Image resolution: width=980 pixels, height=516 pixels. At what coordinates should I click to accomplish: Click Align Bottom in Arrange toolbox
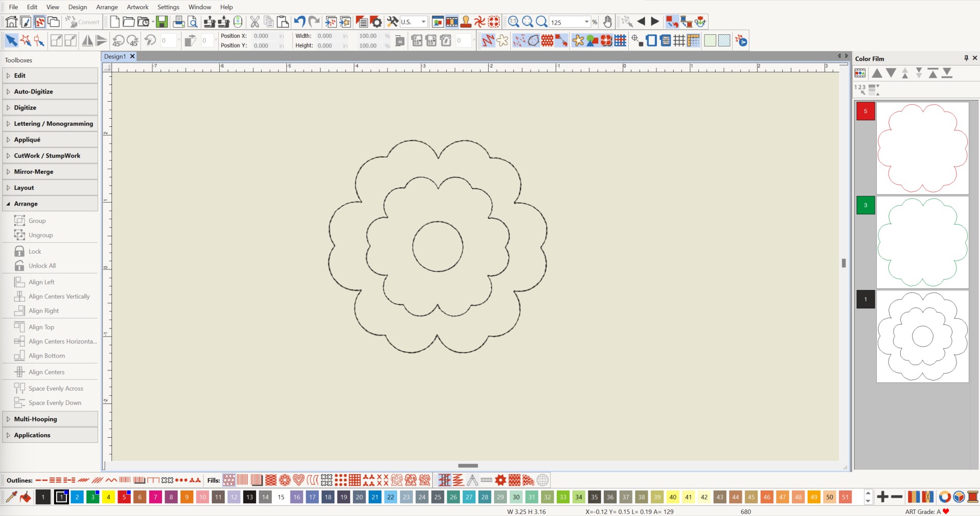click(x=47, y=355)
